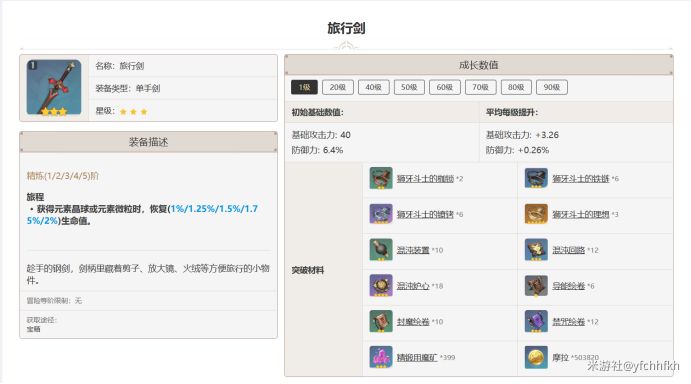Click the 摩拉 gold coin icon
The width and height of the screenshot is (691, 384).
pyautogui.click(x=536, y=357)
